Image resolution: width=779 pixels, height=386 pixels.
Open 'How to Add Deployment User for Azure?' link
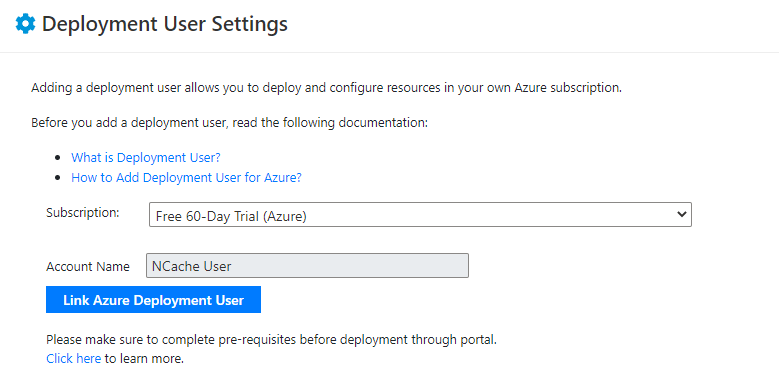click(186, 177)
